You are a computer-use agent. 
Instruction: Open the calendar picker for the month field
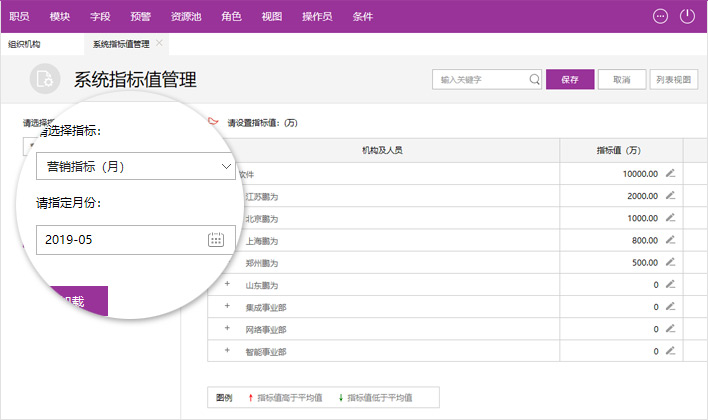click(216, 240)
